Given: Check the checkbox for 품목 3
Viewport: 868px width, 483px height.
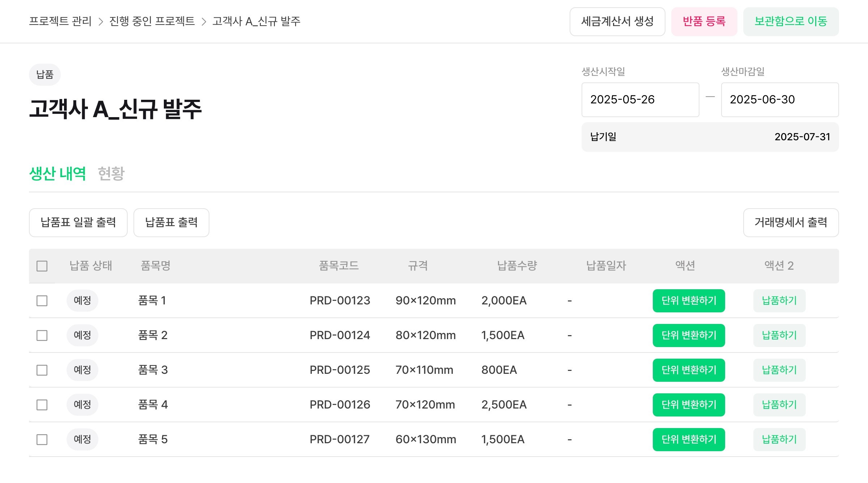Looking at the screenshot, I should [x=42, y=370].
